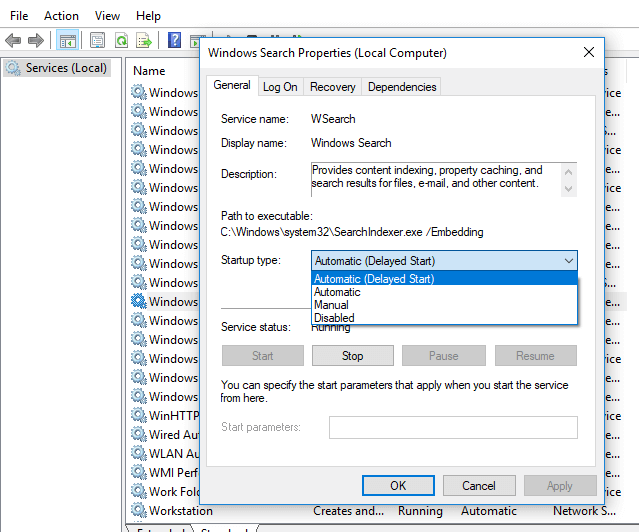Click the Name column header
Screen dimensions: 639x532
[x=149, y=71]
